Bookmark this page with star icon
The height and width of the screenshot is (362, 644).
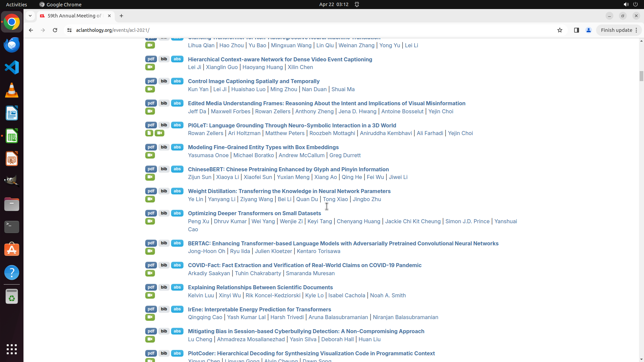point(560,30)
